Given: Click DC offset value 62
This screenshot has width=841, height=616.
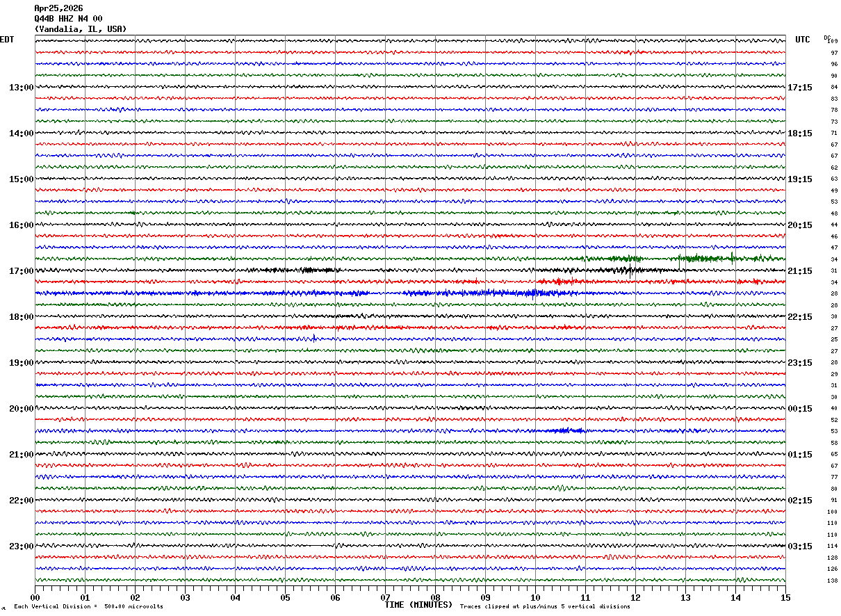Looking at the screenshot, I should [834, 168].
